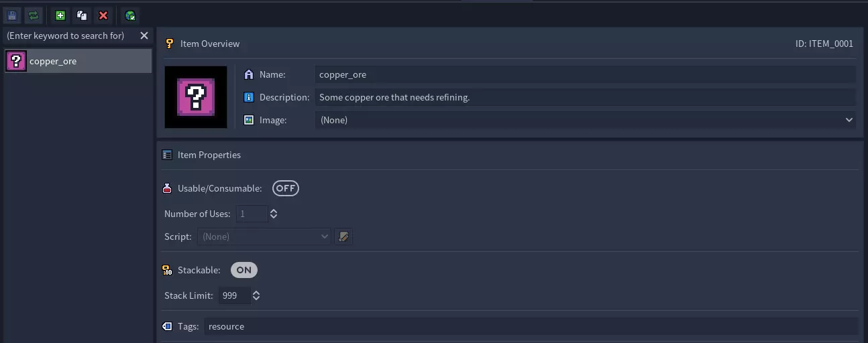Open script editor pencil button
Screen dimensions: 868x343
click(x=343, y=236)
